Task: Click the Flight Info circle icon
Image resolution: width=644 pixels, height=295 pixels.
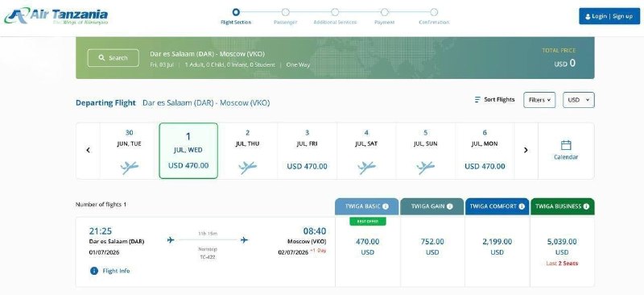Action: [x=94, y=271]
